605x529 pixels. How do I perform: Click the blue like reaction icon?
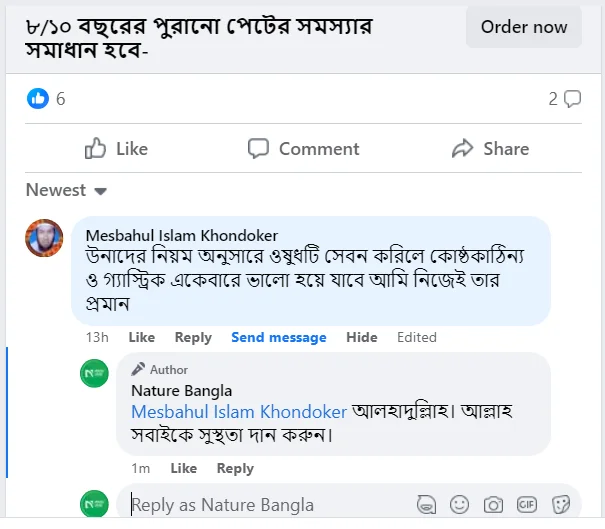(37, 98)
